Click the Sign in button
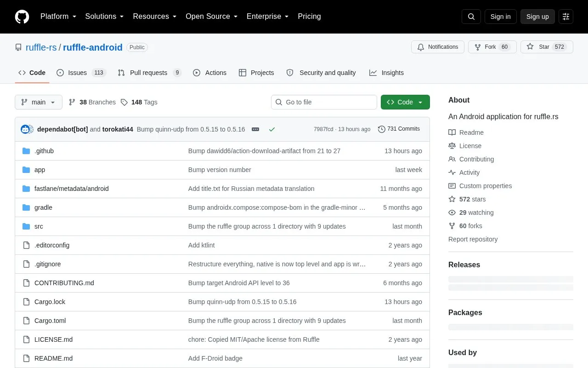 501,17
